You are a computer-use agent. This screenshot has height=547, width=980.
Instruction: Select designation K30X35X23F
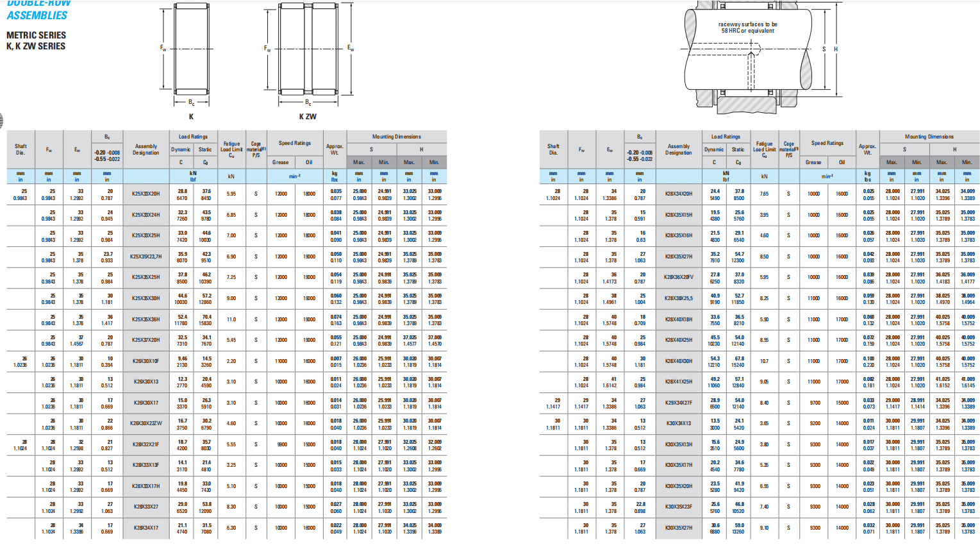click(x=679, y=507)
